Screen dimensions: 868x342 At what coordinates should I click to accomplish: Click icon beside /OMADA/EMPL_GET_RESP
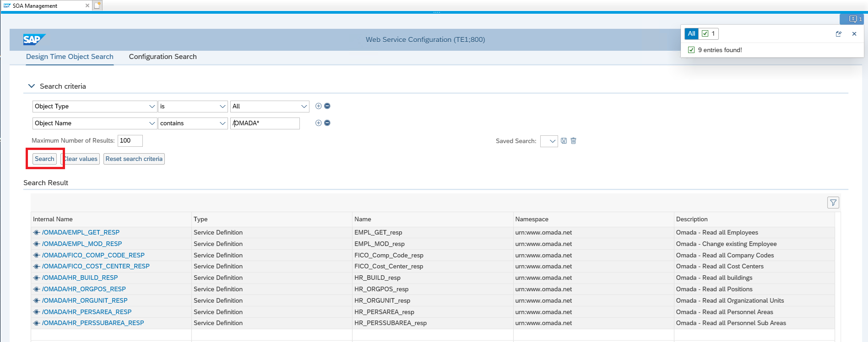(x=37, y=233)
